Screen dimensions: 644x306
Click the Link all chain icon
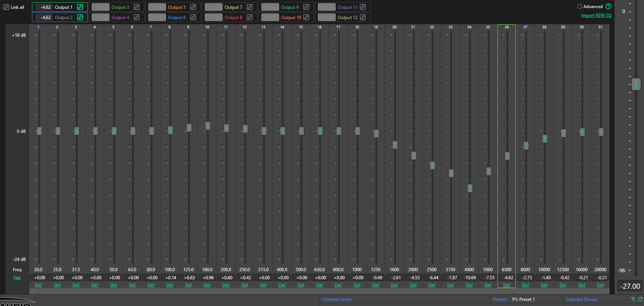tap(6, 7)
